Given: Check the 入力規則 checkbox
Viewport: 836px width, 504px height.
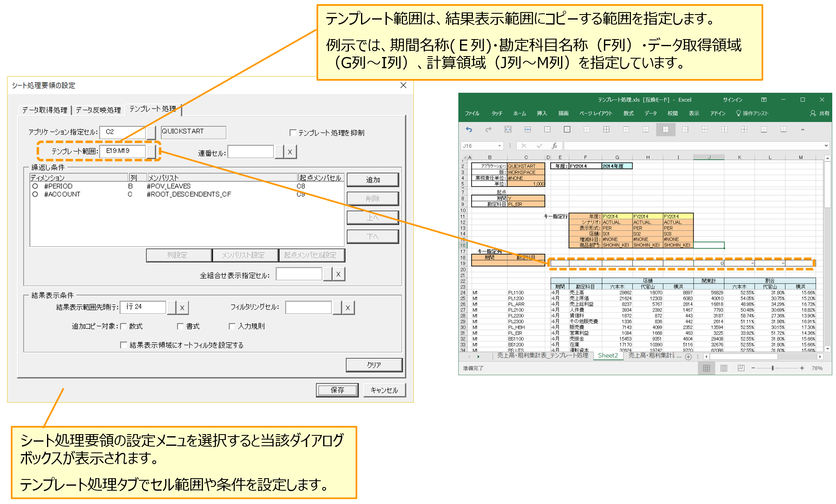Looking at the screenshot, I should (232, 326).
